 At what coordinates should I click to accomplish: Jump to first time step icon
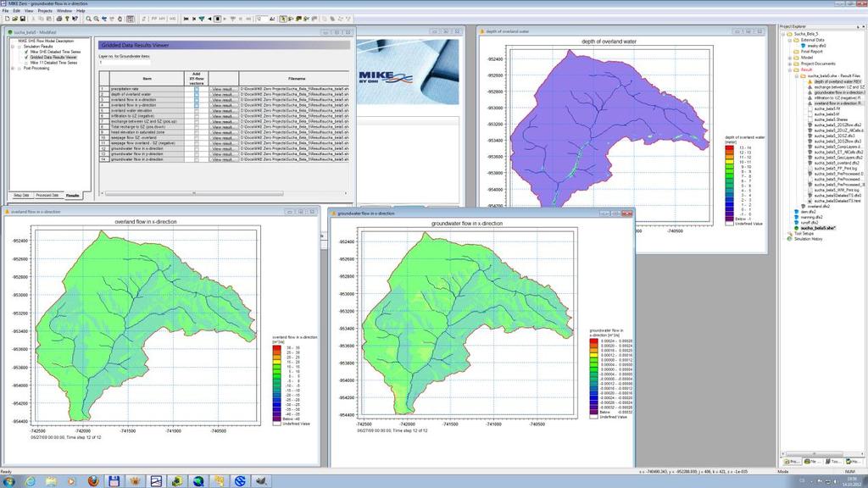[186, 19]
